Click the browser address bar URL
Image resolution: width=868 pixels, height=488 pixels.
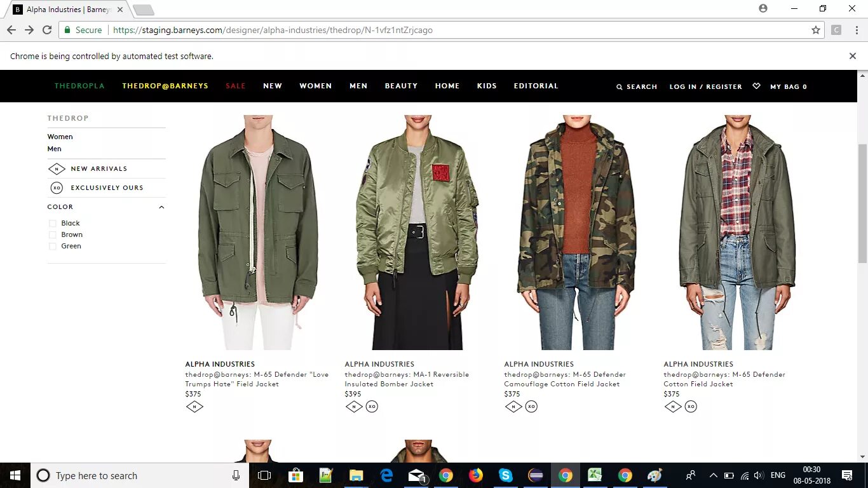tap(273, 30)
